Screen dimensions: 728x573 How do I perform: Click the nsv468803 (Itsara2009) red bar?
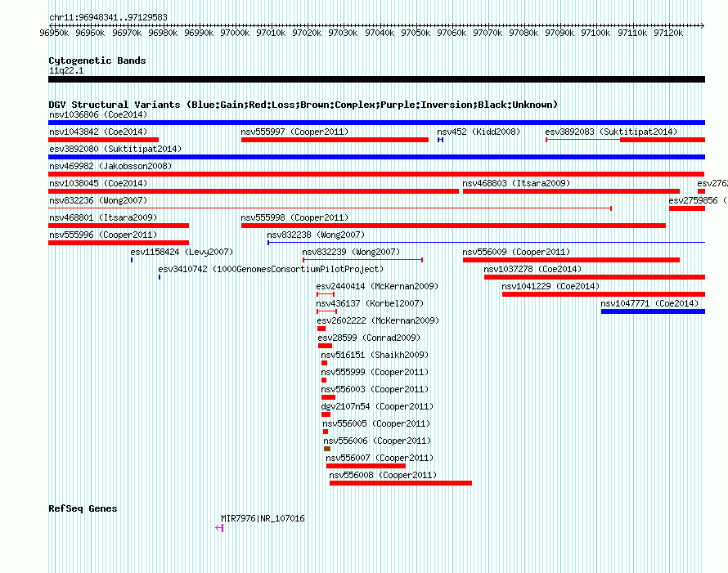click(x=572, y=191)
